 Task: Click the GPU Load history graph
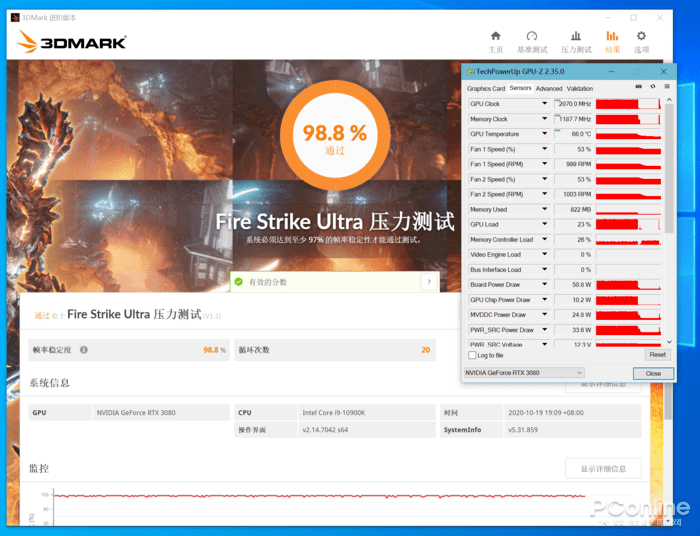628,224
